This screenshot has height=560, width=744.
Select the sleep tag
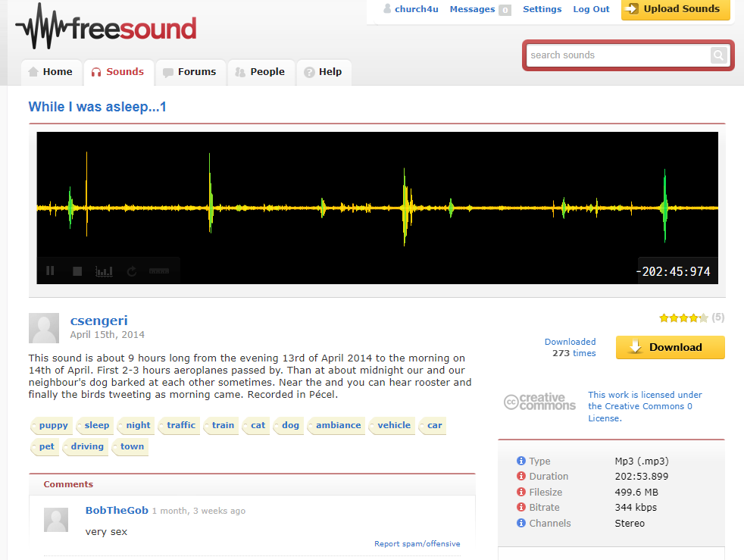click(x=95, y=425)
